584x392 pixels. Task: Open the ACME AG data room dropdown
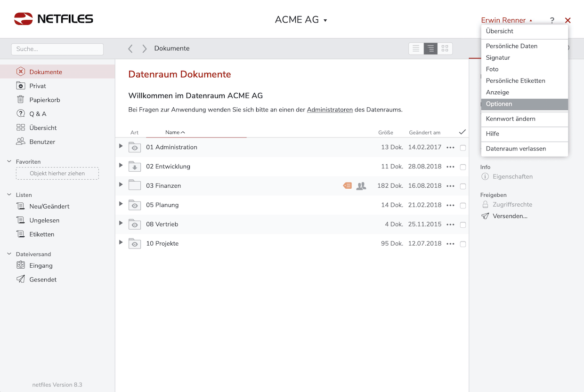301,20
